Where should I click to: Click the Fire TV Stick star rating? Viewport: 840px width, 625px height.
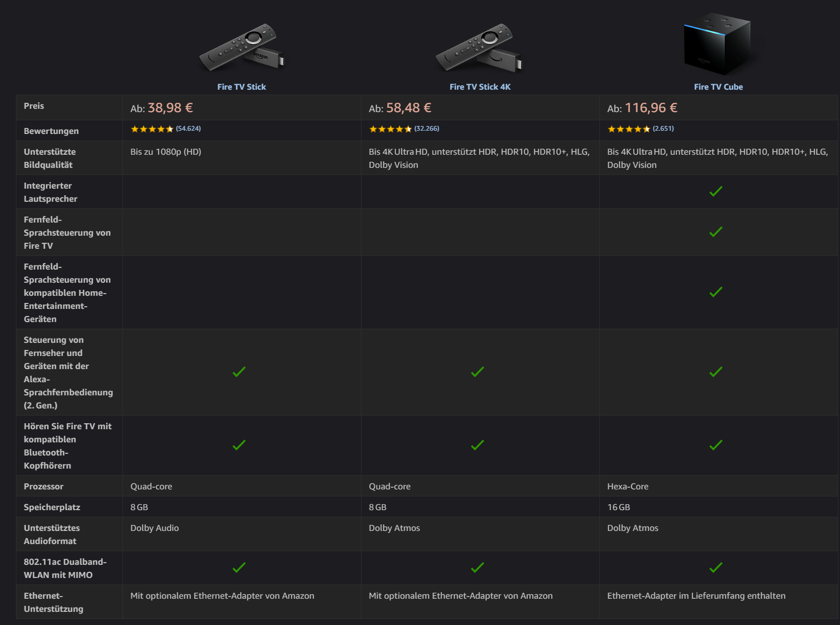[152, 129]
